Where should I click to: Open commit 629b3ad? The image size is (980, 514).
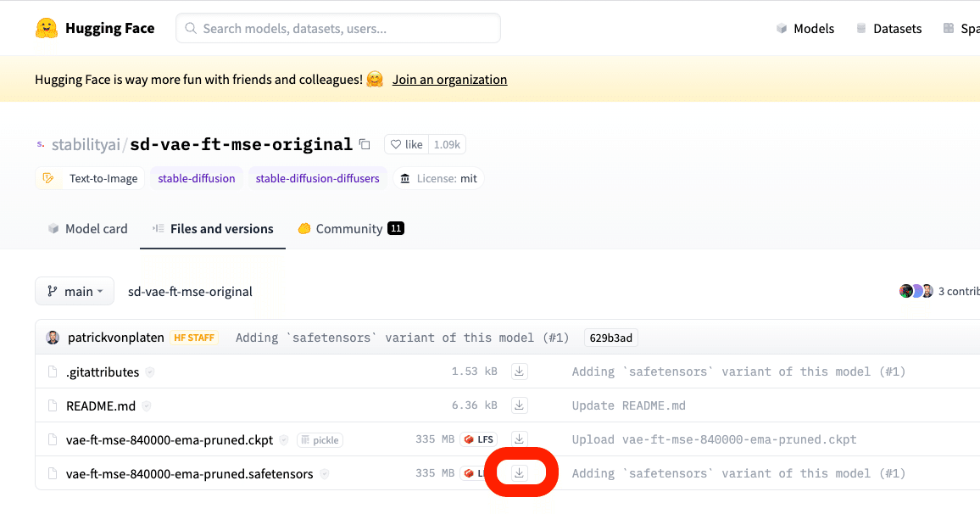point(610,338)
